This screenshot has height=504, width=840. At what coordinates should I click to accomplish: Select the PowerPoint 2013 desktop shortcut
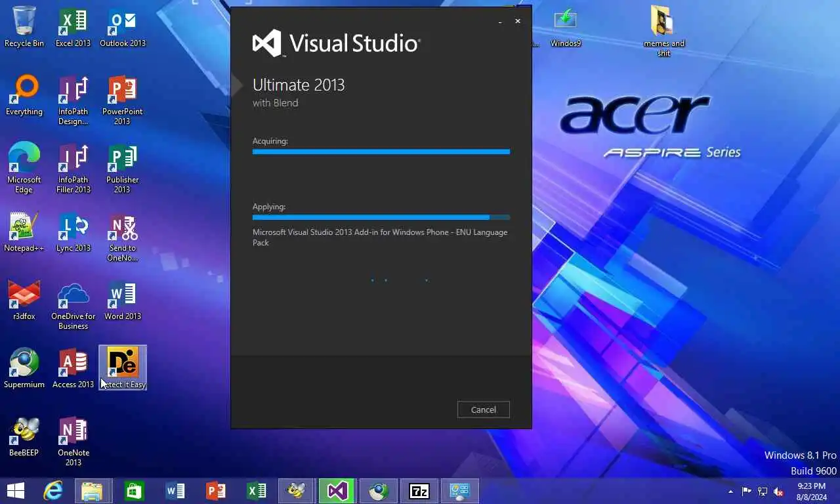pos(123,100)
